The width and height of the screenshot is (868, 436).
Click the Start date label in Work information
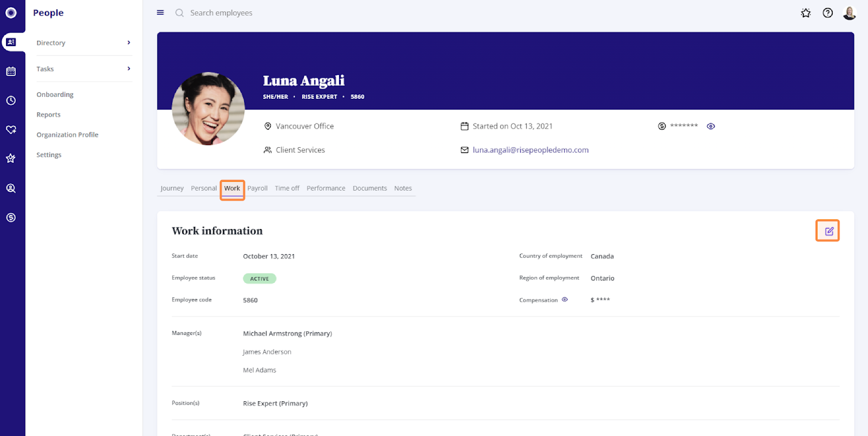[185, 256]
